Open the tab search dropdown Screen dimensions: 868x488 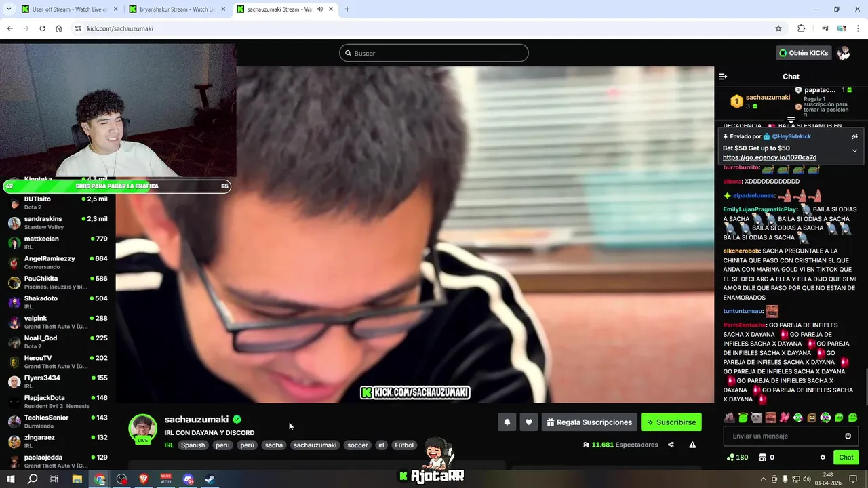[9, 9]
